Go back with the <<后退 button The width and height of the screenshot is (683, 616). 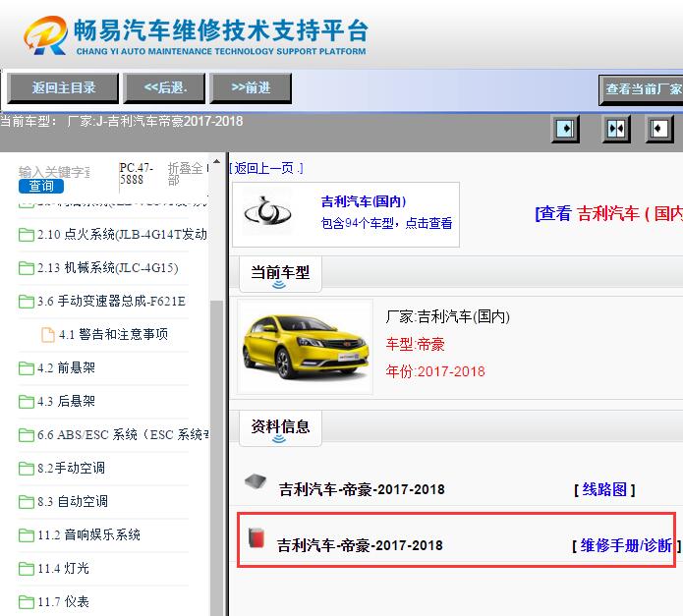pos(164,88)
